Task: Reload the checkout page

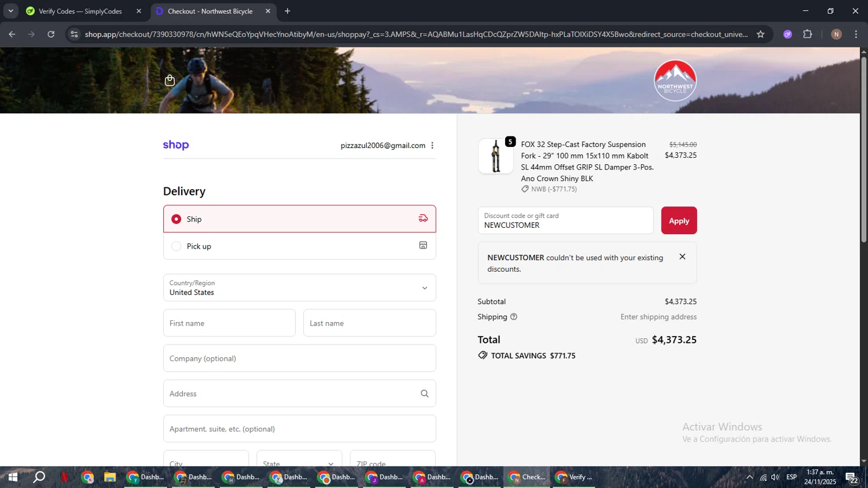Action: 51,34
